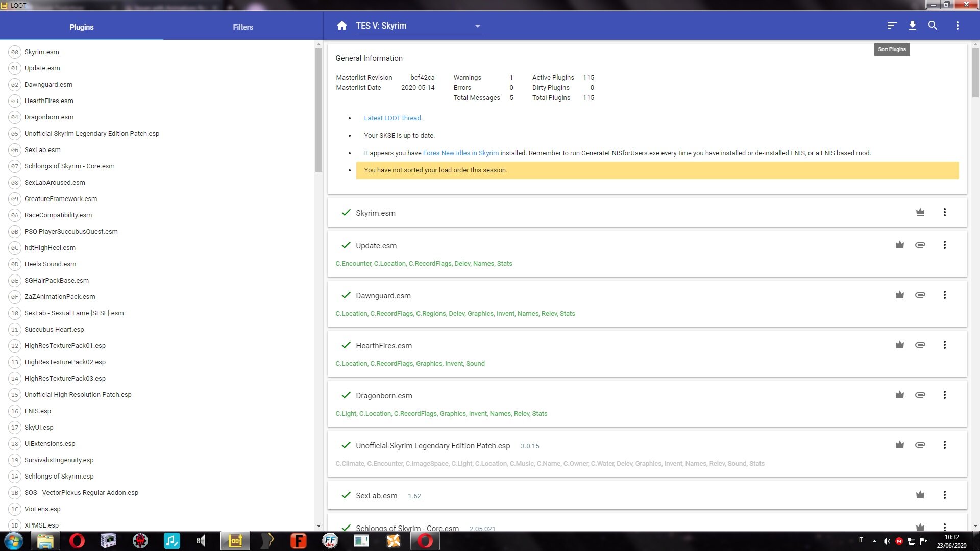Open the three-dot menu for Update.esm card
980x551 pixels.
pyautogui.click(x=945, y=245)
